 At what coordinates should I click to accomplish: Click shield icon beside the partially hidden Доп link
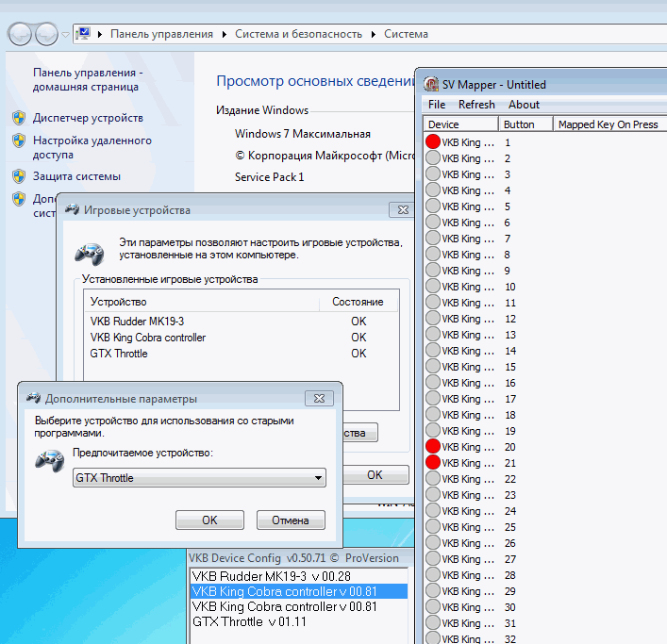click(19, 199)
